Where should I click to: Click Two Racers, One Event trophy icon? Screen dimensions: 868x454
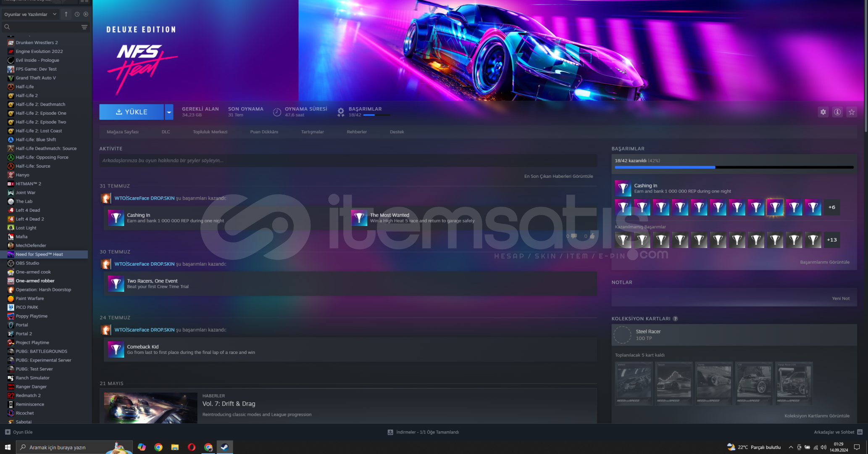click(116, 284)
